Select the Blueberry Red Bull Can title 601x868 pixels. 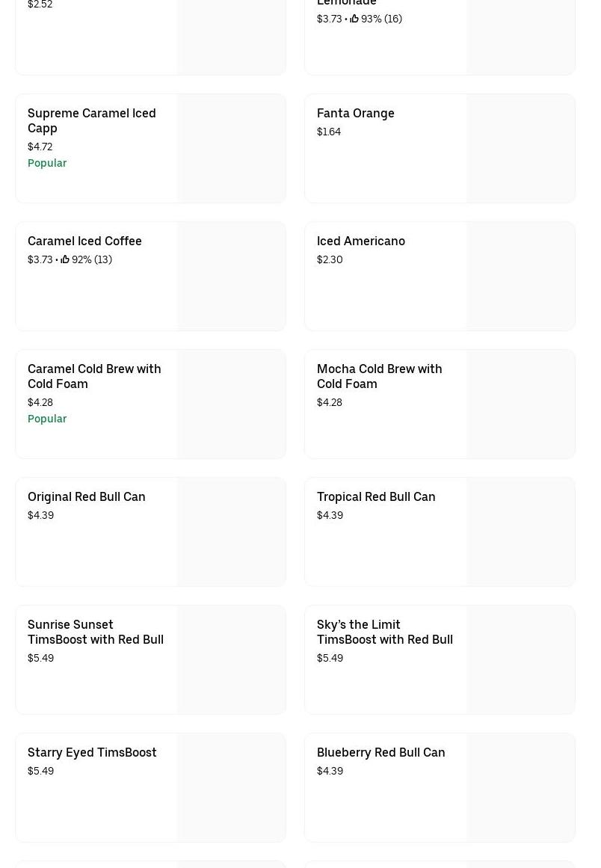[380, 752]
